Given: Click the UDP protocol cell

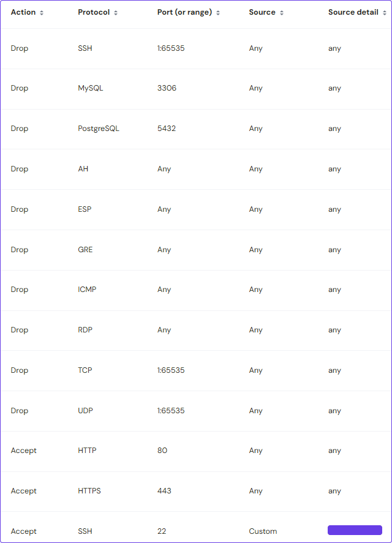Looking at the screenshot, I should coord(85,411).
